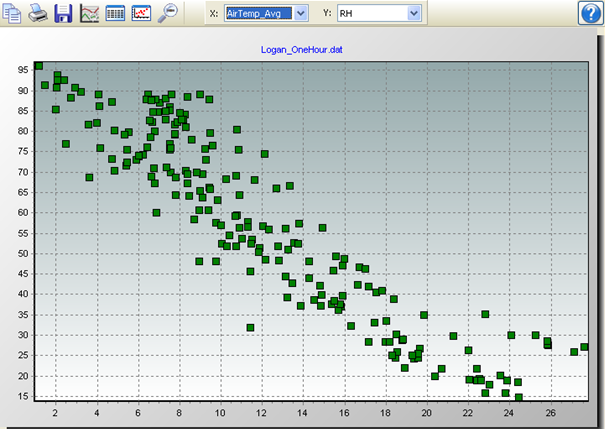Screen dimensions: 605x429
Task: Click the X: label in toolbar
Action: click(214, 14)
